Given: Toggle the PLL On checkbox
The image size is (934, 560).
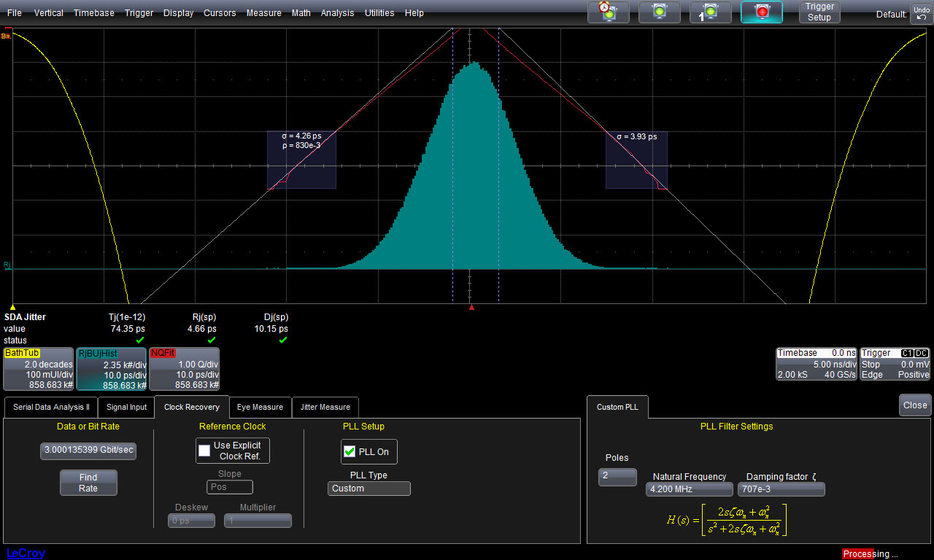Looking at the screenshot, I should 350,452.
